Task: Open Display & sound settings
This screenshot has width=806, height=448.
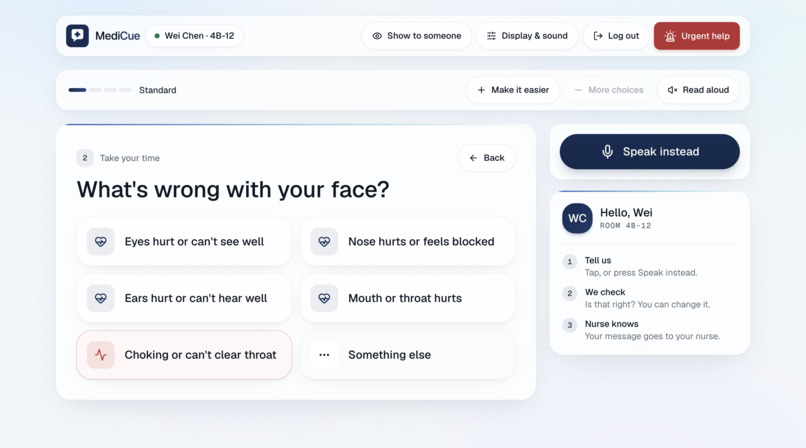Action: pyautogui.click(x=527, y=36)
